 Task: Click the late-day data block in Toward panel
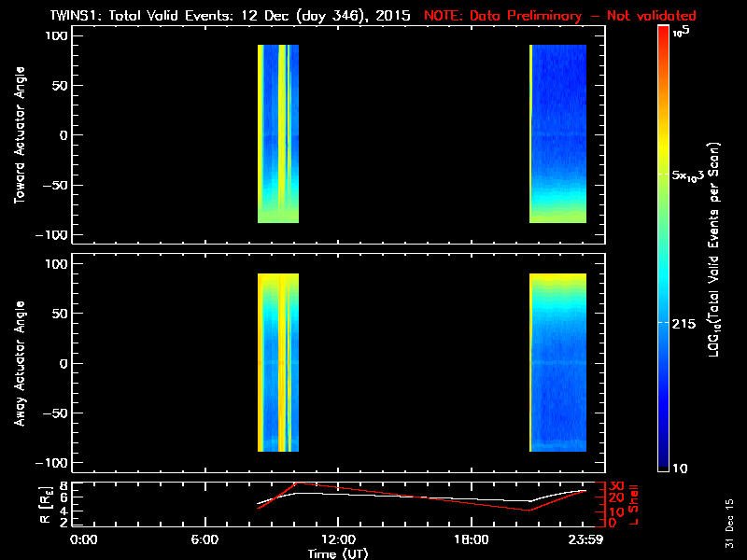[557, 133]
